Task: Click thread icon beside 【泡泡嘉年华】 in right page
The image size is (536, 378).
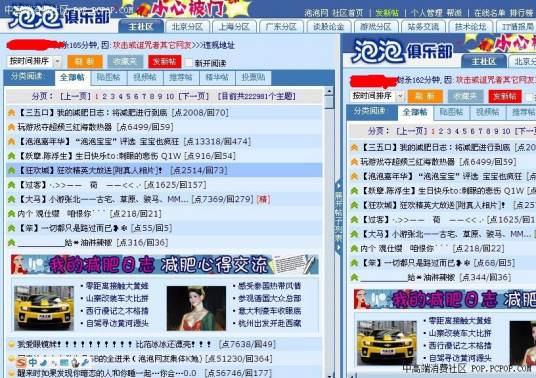Action: 354,176
